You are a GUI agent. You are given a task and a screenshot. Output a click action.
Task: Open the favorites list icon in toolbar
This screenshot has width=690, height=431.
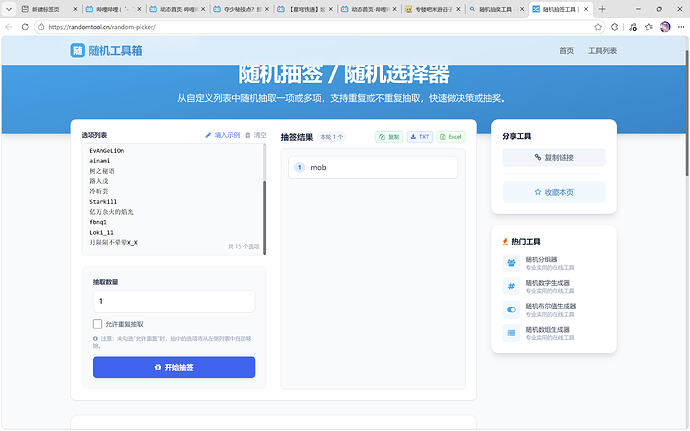(x=649, y=27)
